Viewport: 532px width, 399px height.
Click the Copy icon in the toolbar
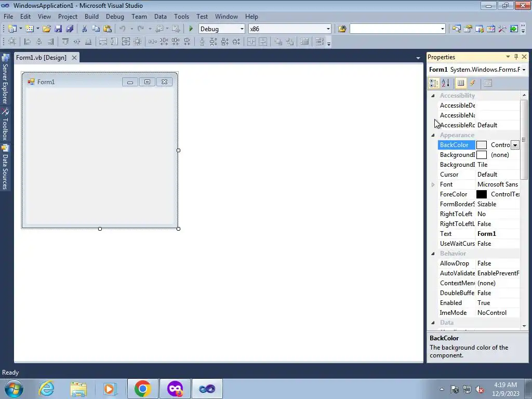tap(96, 29)
